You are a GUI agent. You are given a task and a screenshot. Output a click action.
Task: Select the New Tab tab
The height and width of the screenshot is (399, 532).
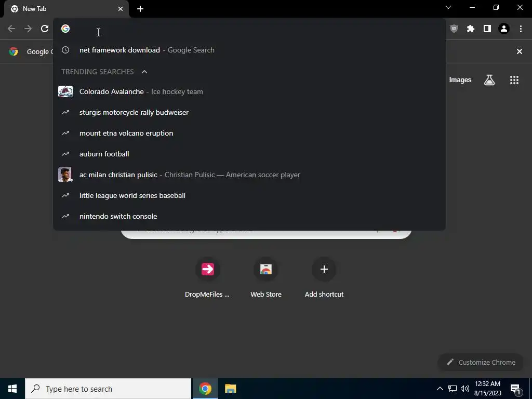pos(66,9)
